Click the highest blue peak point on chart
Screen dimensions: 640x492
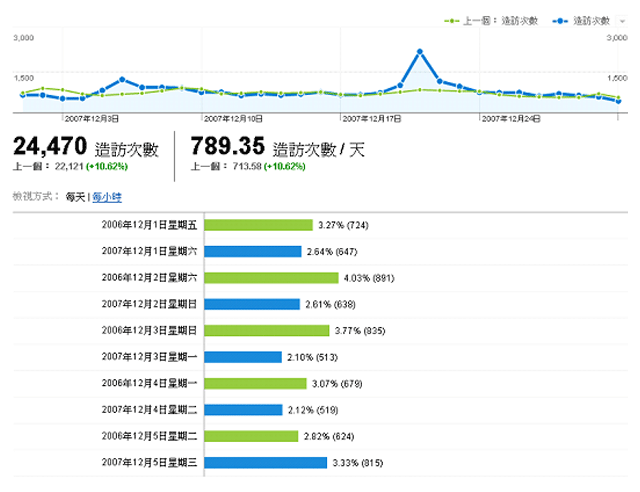(x=420, y=51)
